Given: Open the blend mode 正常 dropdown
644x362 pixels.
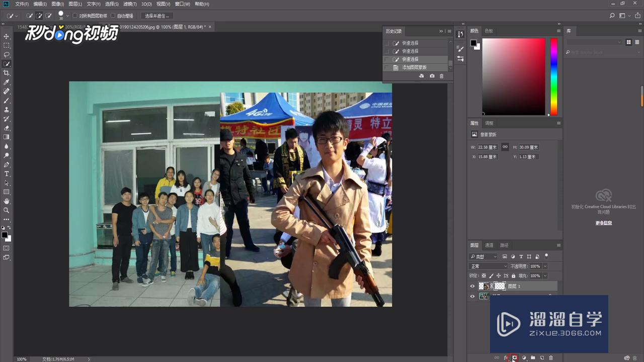Looking at the screenshot, I should pos(489,266).
